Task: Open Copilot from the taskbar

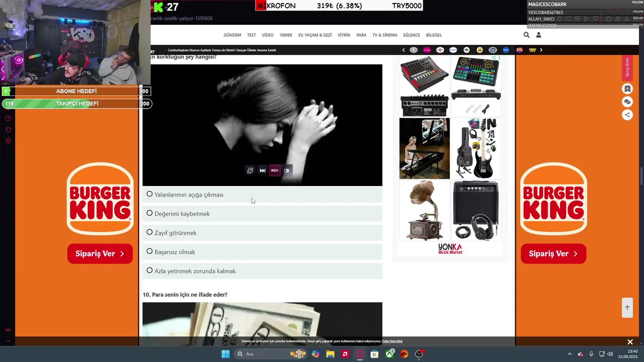Action: [x=315, y=354]
